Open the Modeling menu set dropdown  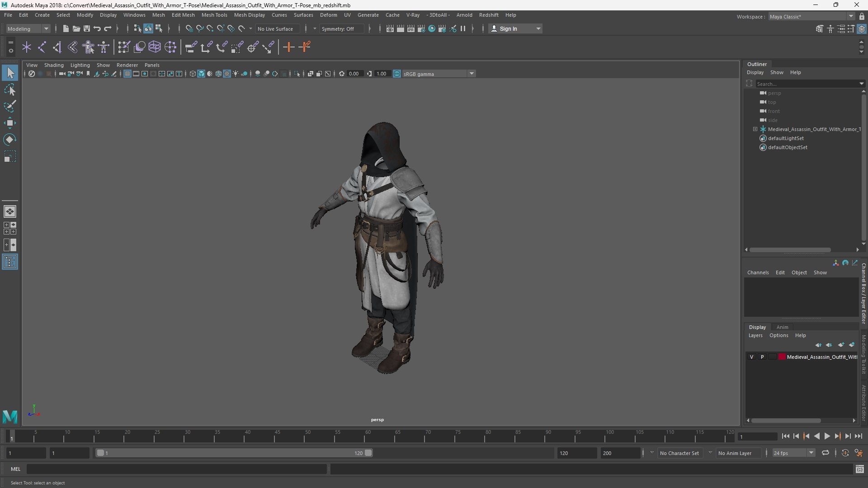(x=28, y=28)
